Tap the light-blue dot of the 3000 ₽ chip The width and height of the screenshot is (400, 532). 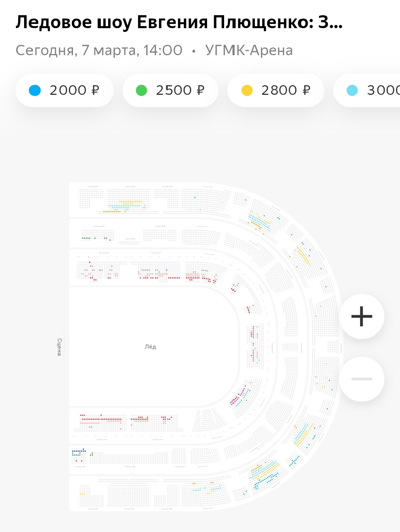tap(352, 90)
